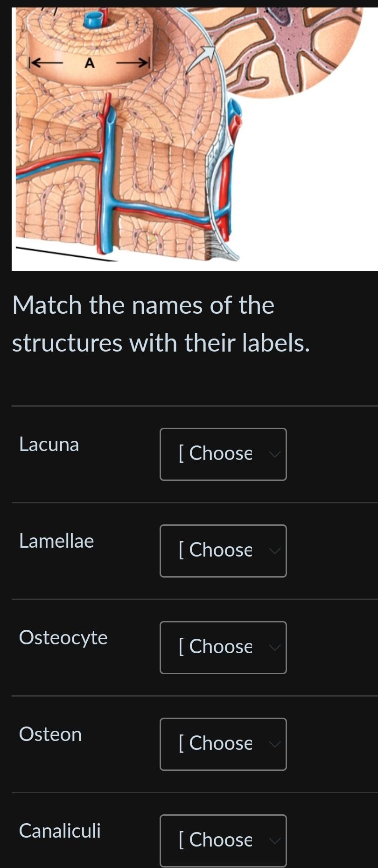Click the chevron on the Osteon dropdown
The image size is (378, 868).
click(274, 744)
